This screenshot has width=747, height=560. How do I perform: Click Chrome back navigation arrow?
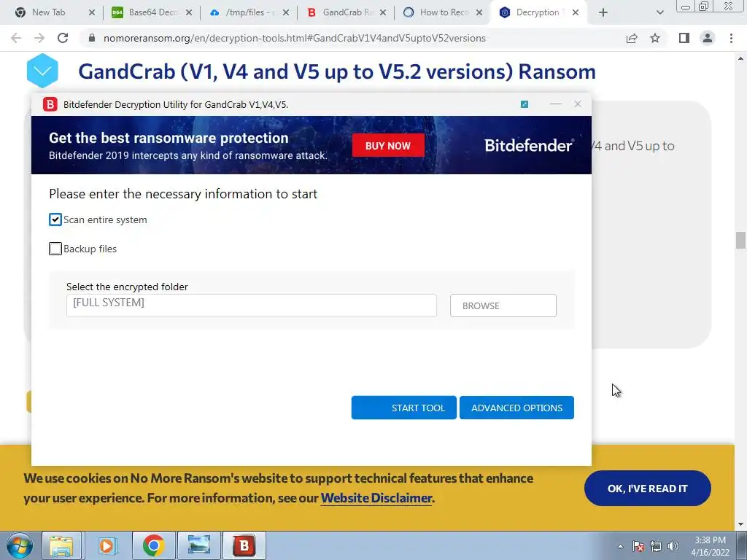[x=16, y=38]
